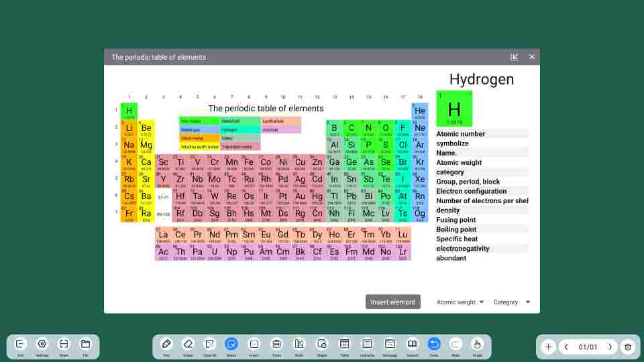Open the Settings menu
644x362 pixels.
[42, 344]
